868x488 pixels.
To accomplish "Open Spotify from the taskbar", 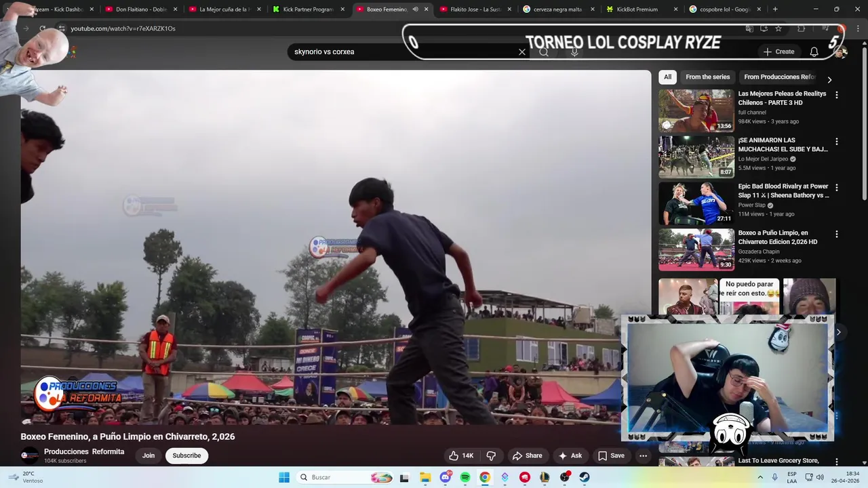I will tap(465, 477).
